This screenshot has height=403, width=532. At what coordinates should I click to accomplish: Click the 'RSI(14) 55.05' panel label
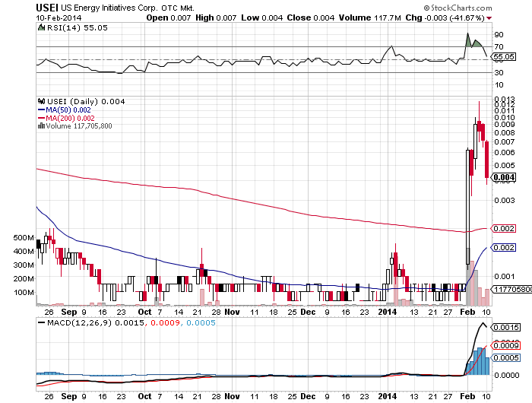[77, 27]
